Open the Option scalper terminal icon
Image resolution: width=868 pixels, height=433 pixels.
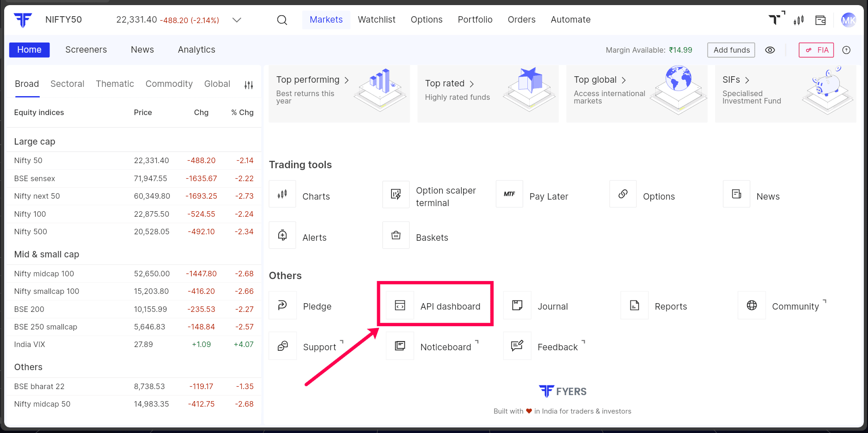396,195
